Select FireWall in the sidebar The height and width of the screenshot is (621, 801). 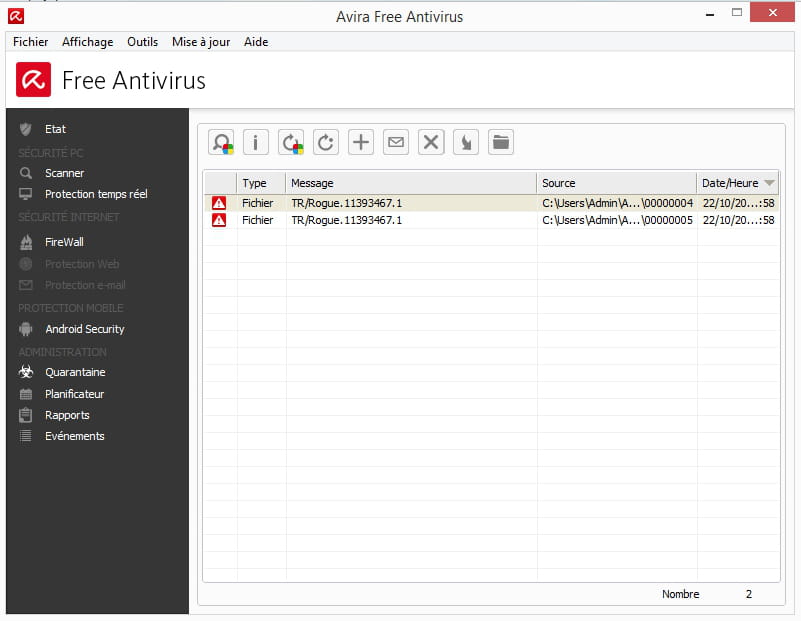point(64,242)
